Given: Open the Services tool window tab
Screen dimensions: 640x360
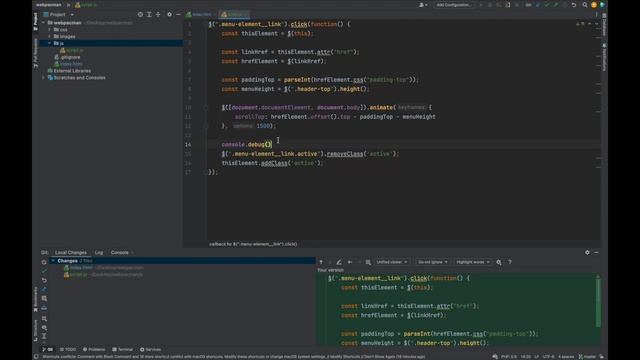Looking at the screenshot, I should pyautogui.click(x=150, y=349).
